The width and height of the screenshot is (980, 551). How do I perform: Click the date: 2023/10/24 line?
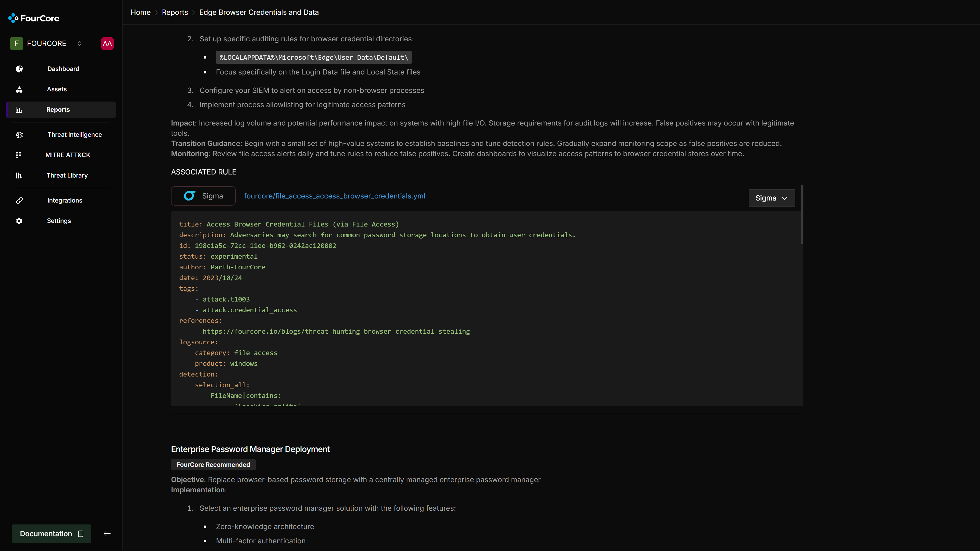click(x=210, y=278)
